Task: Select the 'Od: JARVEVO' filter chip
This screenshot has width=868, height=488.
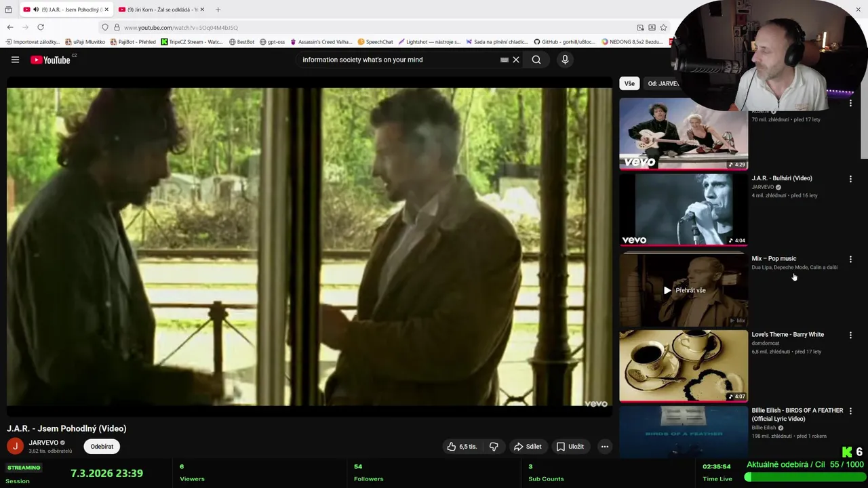Action: click(x=663, y=83)
